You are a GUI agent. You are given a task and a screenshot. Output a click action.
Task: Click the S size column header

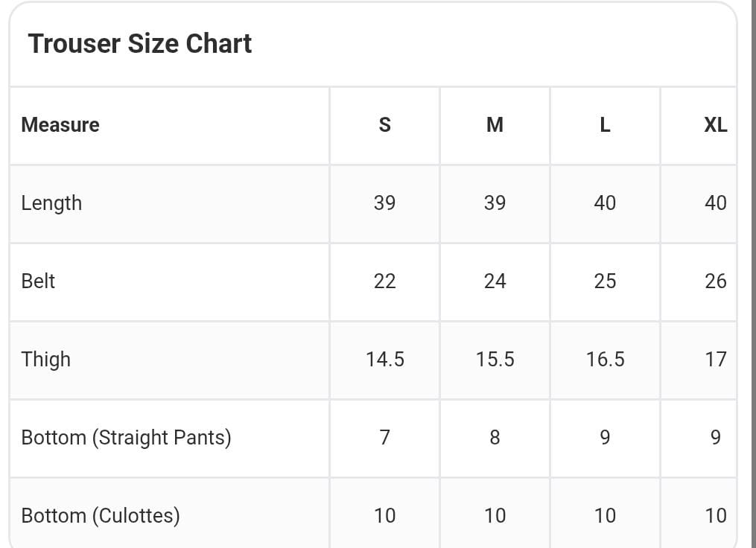coord(384,125)
